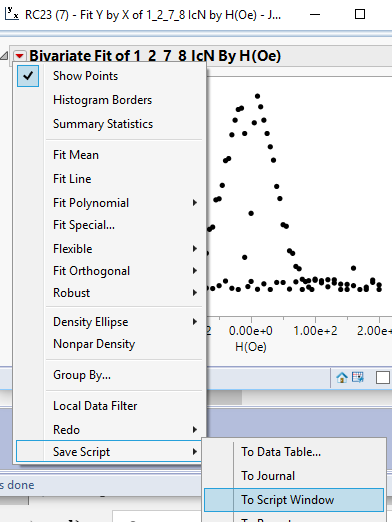392x522 pixels.
Task: Expand the Fit Polynomial submenu
Action: tap(195, 203)
